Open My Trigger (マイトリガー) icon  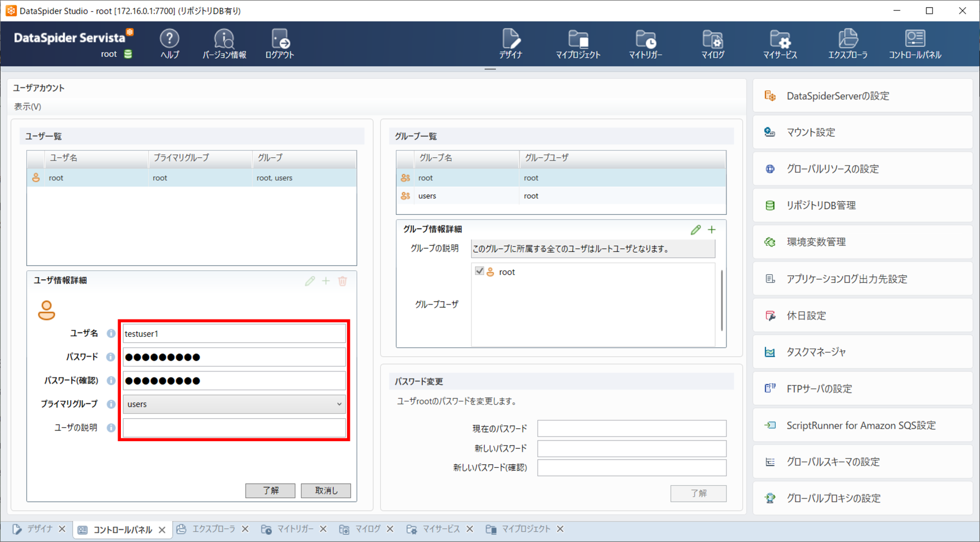point(645,43)
